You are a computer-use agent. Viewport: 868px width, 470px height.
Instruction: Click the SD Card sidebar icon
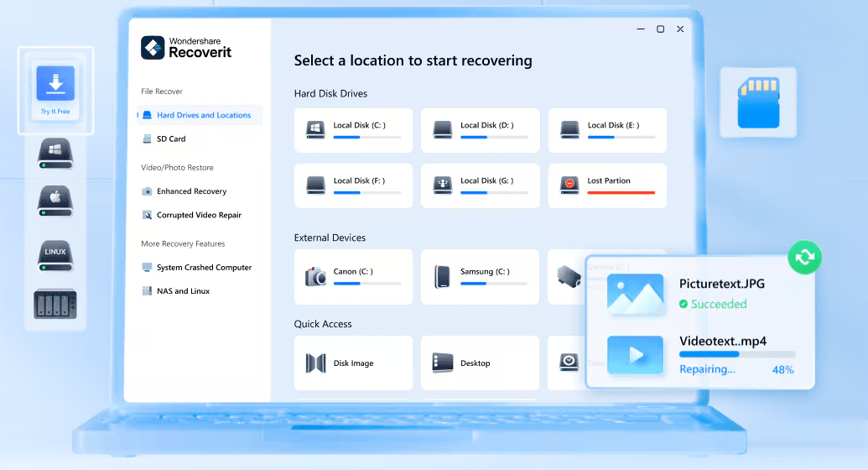tap(147, 139)
